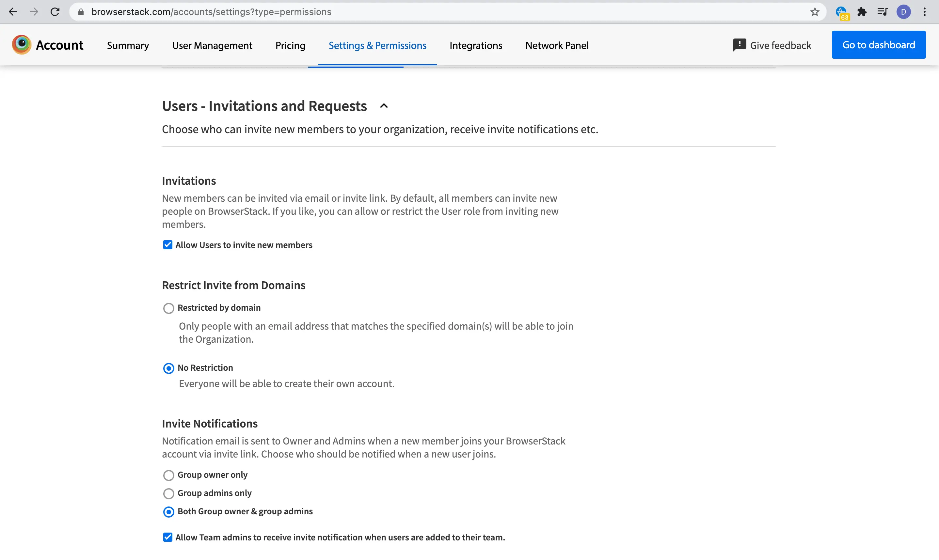This screenshot has width=939, height=560.
Task: Open the browser extensions puzzle icon
Action: pos(862,12)
